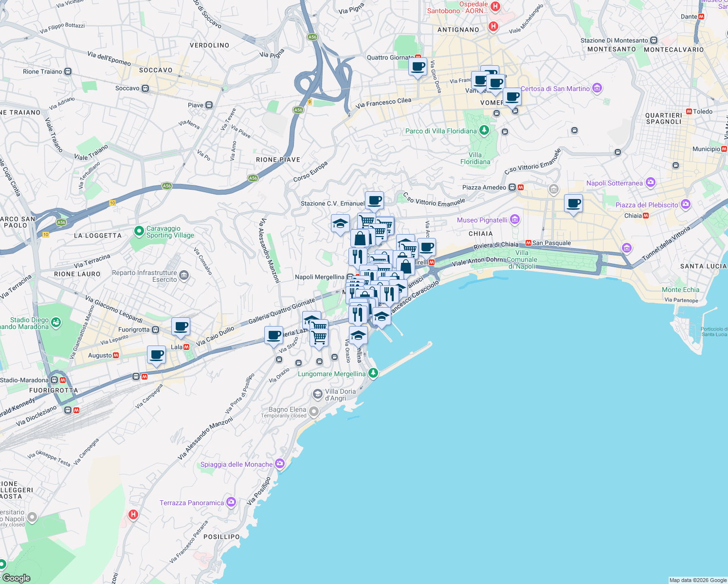Click the 'POSILLIPO' district label
This screenshot has height=584, width=728.
tap(221, 537)
